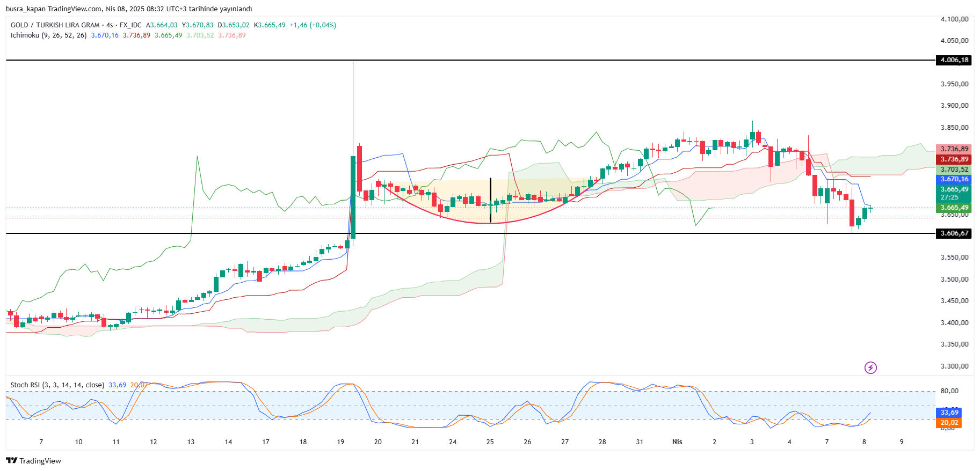
Task: Click the TradingView logo at bottom left
Action: pos(33,461)
